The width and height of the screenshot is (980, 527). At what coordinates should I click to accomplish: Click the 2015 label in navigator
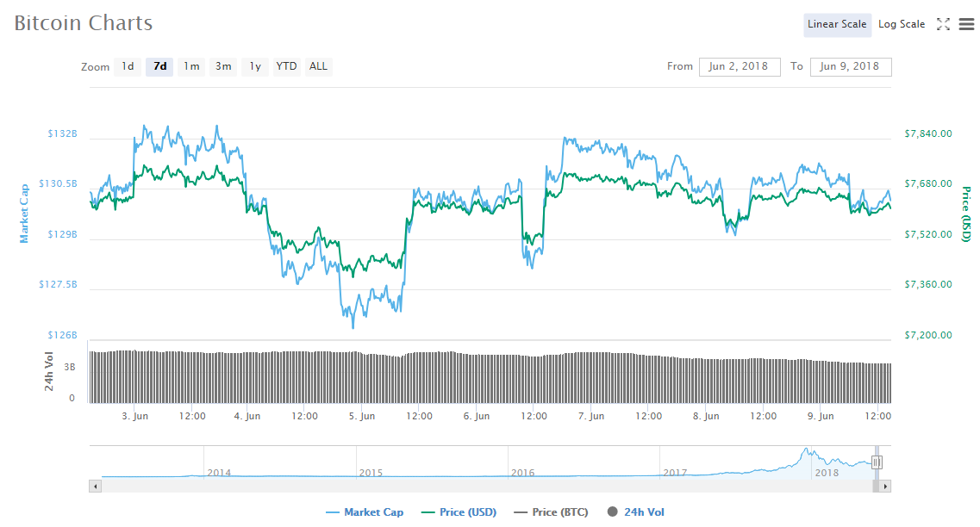[371, 473]
